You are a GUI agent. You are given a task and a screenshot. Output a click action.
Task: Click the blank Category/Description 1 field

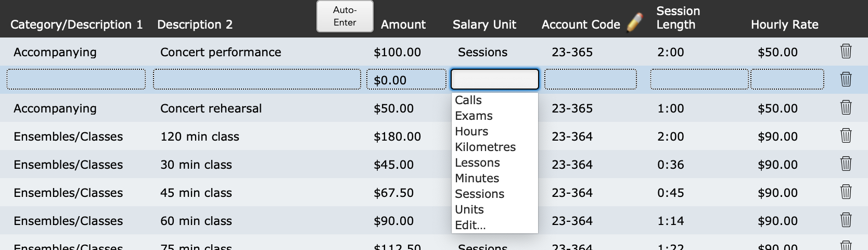(76, 79)
